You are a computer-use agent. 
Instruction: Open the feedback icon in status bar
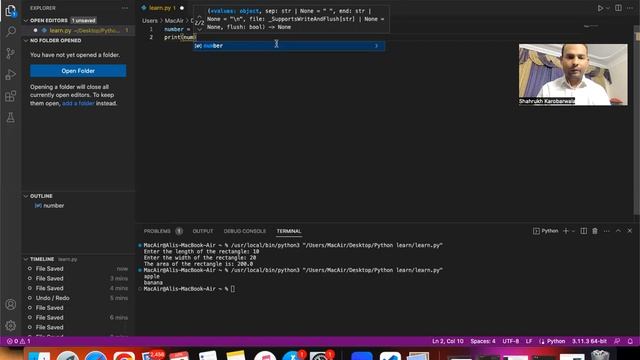[x=617, y=341]
